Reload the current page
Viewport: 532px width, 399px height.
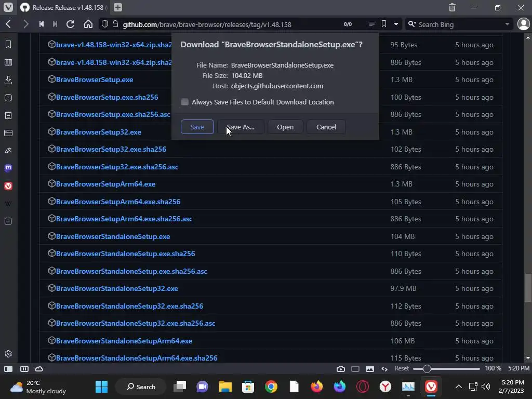coord(71,24)
